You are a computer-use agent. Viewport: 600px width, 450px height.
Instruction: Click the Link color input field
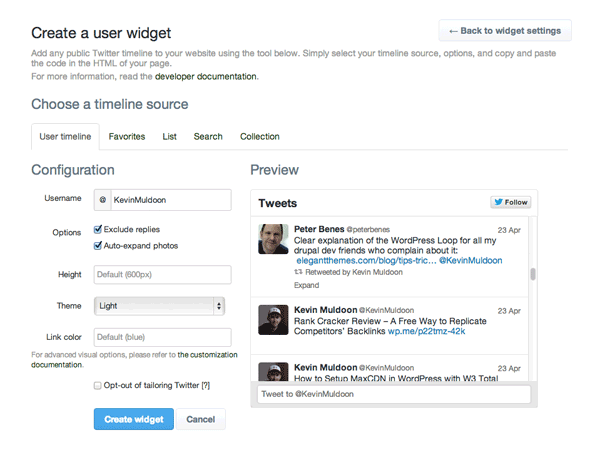pos(163,337)
